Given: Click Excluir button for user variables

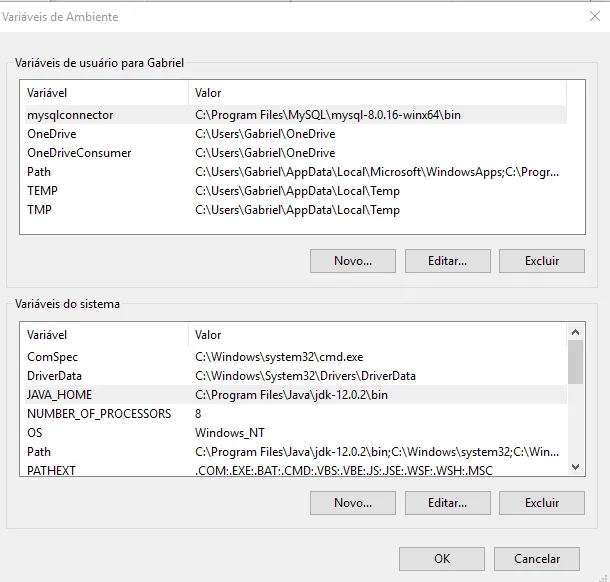Looking at the screenshot, I should click(x=542, y=261).
